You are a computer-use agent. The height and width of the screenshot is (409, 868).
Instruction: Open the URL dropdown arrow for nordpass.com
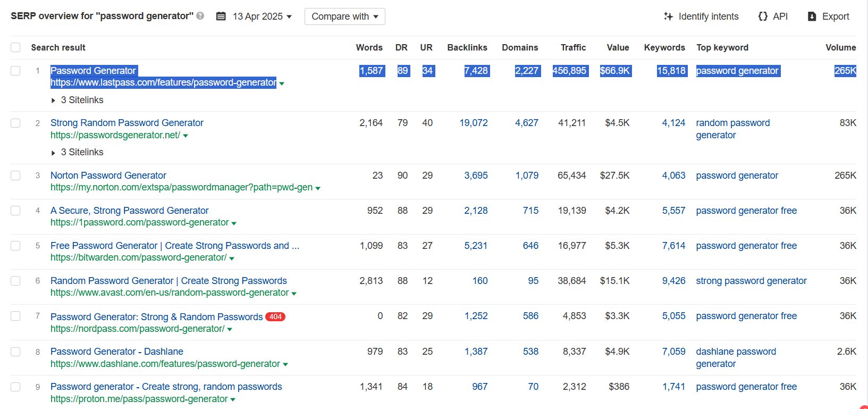point(230,330)
